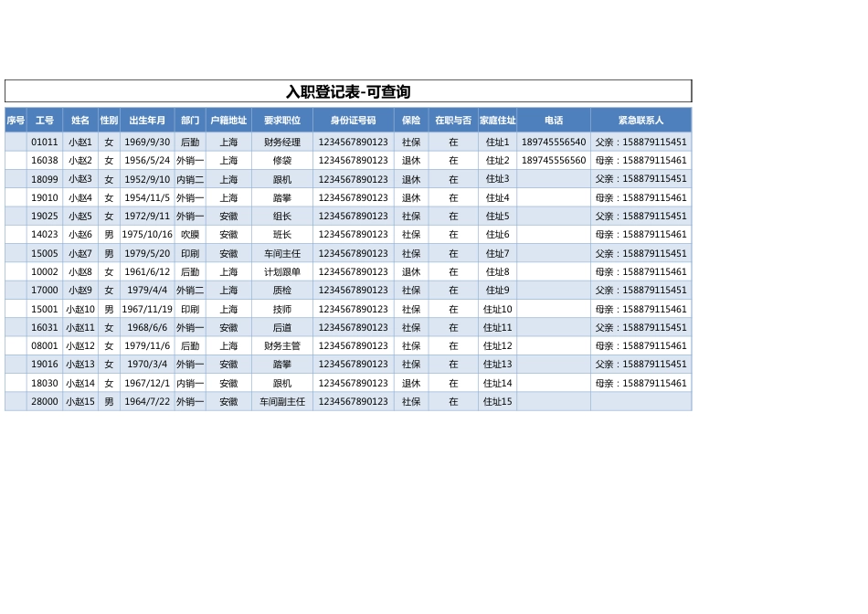The height and width of the screenshot is (614, 868).
Task: Click the 紧急联系人 column header
Action: pos(640,120)
